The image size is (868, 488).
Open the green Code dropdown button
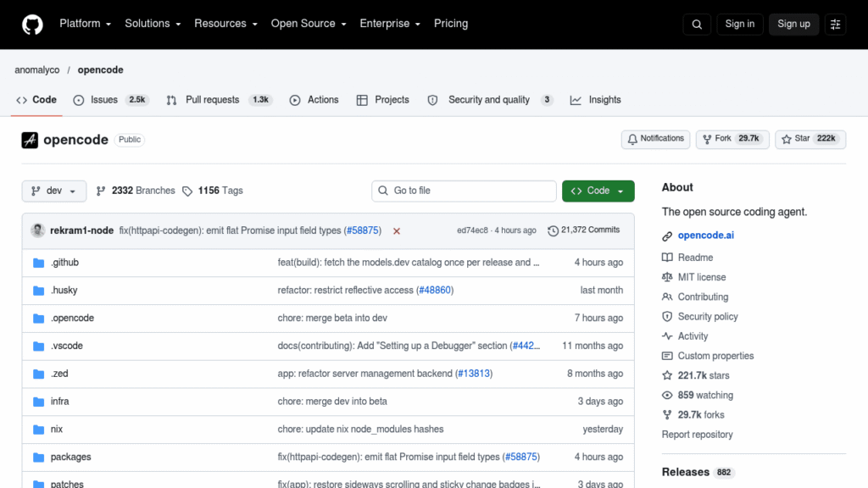pyautogui.click(x=598, y=191)
